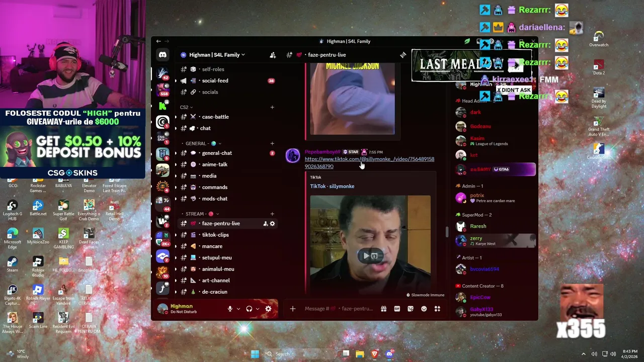Open the gift icon in message bar

click(x=383, y=309)
